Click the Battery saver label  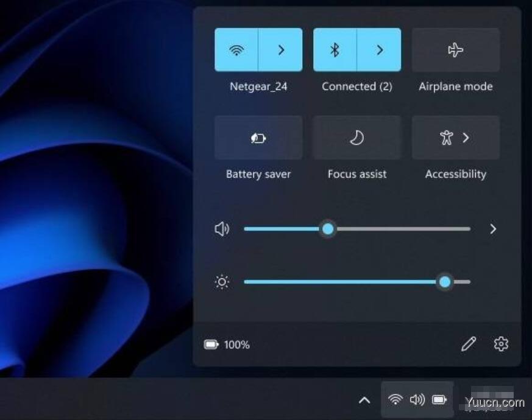[x=258, y=174]
